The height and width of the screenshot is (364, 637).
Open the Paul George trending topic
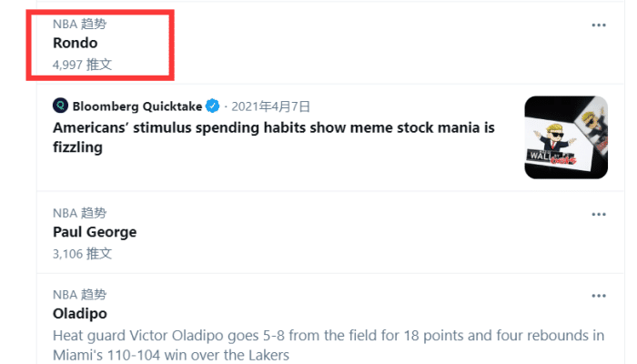[95, 232]
